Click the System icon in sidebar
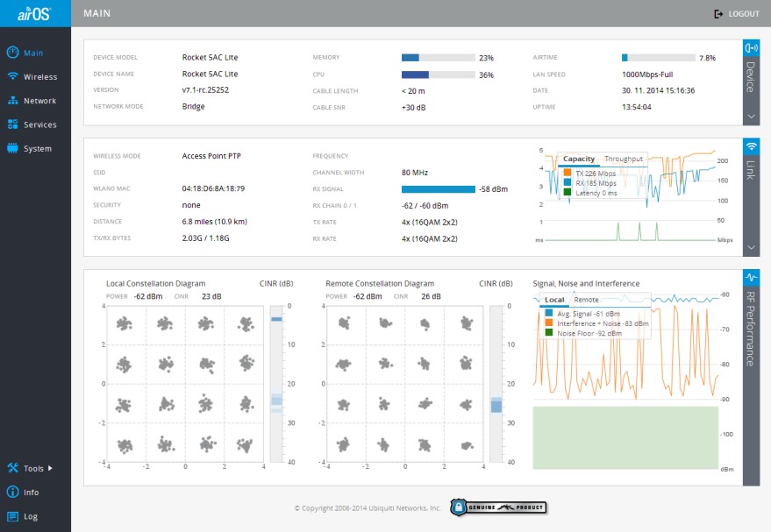771x532 pixels. point(13,148)
